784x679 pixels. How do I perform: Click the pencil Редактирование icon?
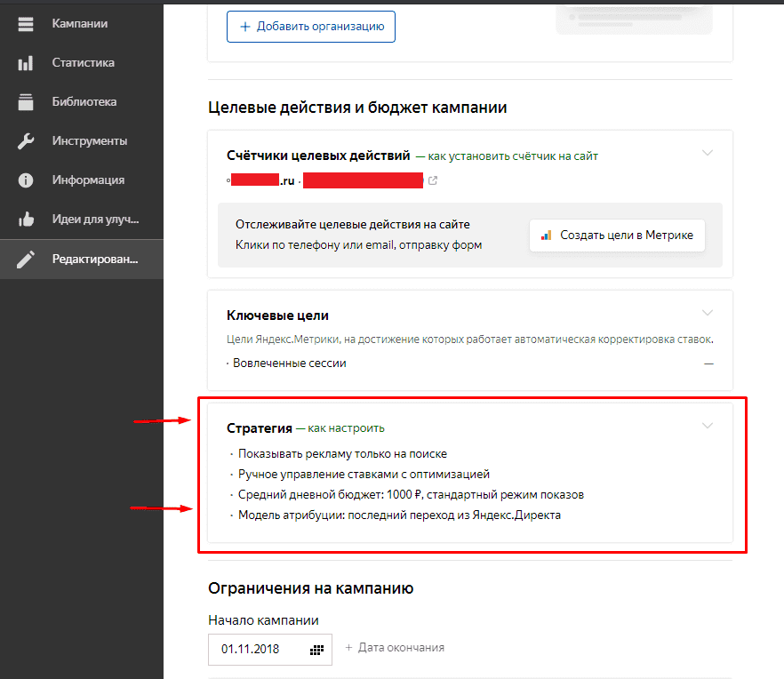coord(26,259)
